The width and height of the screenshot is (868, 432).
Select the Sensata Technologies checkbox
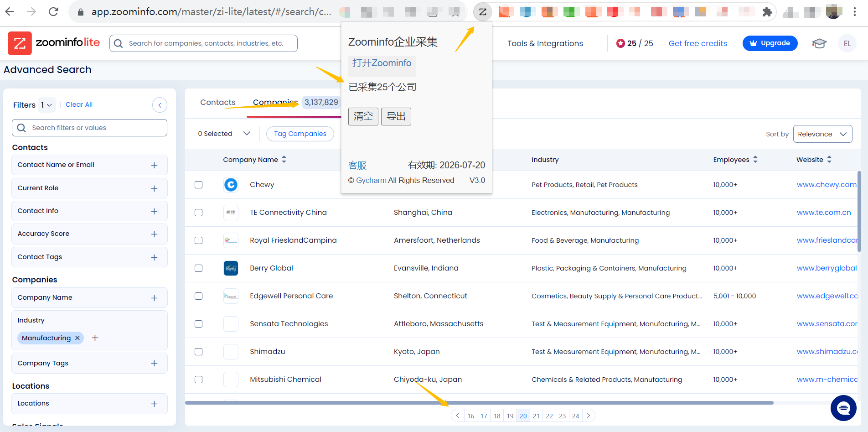(x=198, y=324)
